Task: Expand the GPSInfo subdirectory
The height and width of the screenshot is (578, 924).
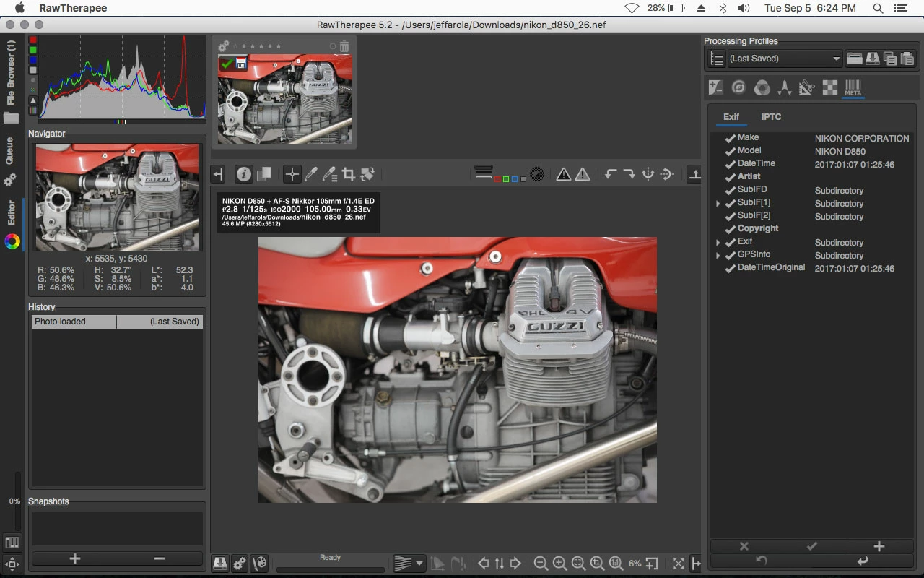Action: pos(718,256)
